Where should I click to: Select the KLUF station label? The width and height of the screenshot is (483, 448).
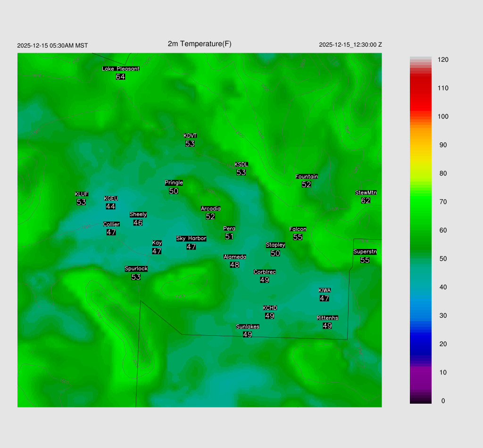[x=81, y=194]
